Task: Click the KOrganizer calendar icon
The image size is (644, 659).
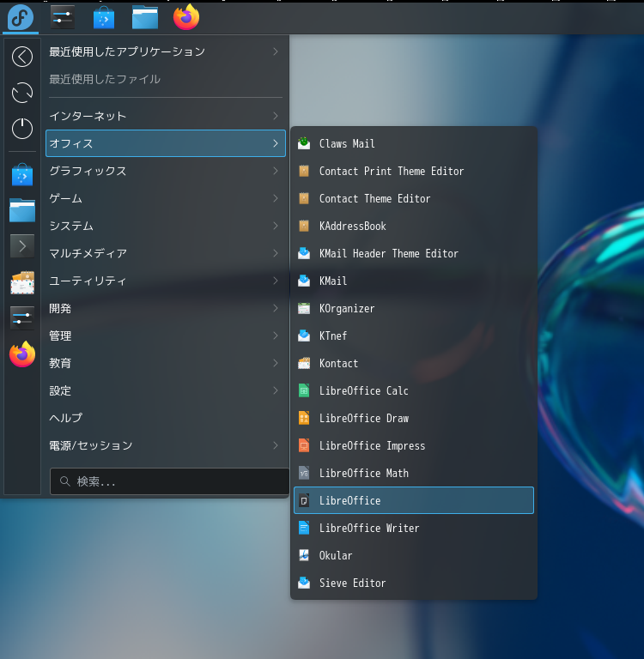Action: pyautogui.click(x=304, y=308)
